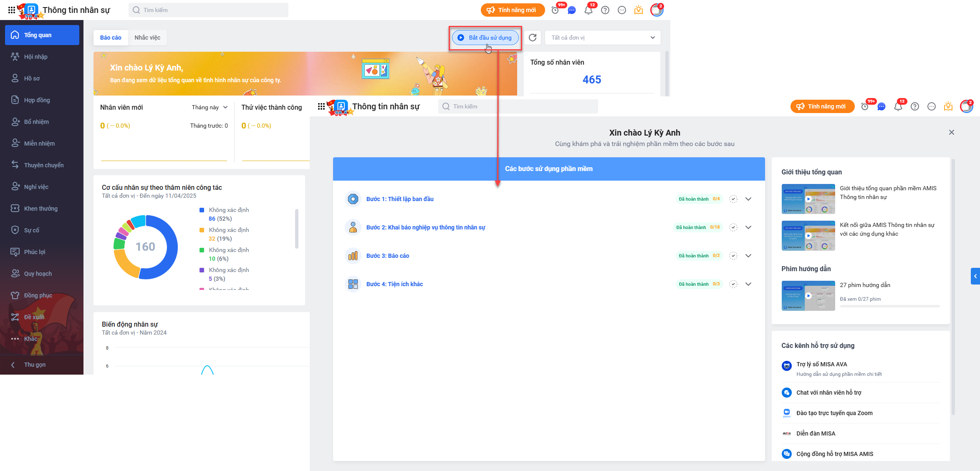This screenshot has width=980, height=471.
Task: Select Bổ nhiệm in sidebar
Action: pyautogui.click(x=42, y=122)
